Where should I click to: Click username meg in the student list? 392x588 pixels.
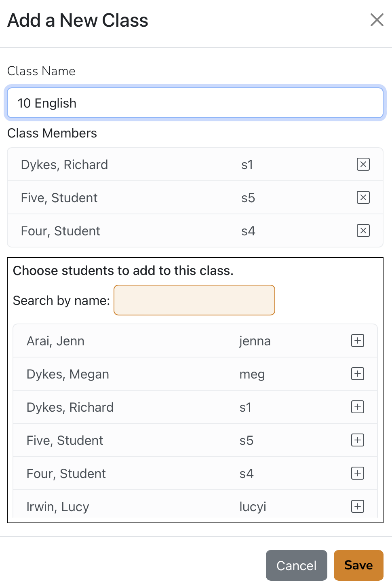252,374
